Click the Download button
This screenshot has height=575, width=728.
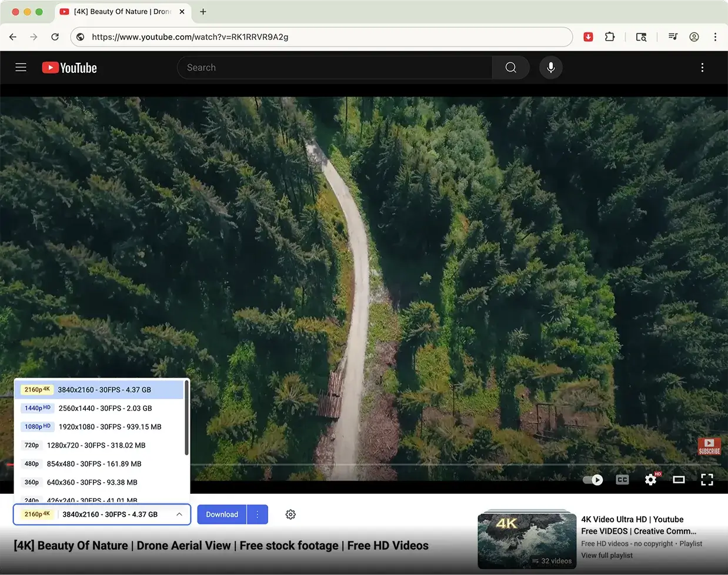(x=222, y=514)
